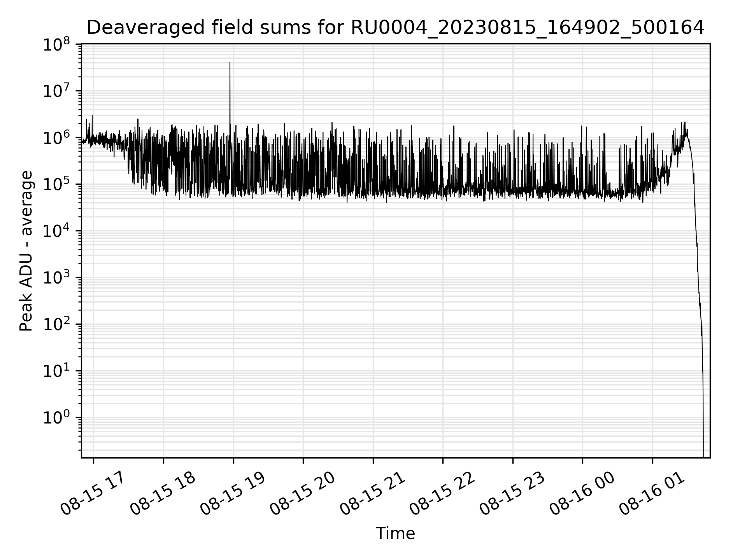Click y-axis tick label 10^3
The width and height of the screenshot is (747, 560).
(57, 278)
